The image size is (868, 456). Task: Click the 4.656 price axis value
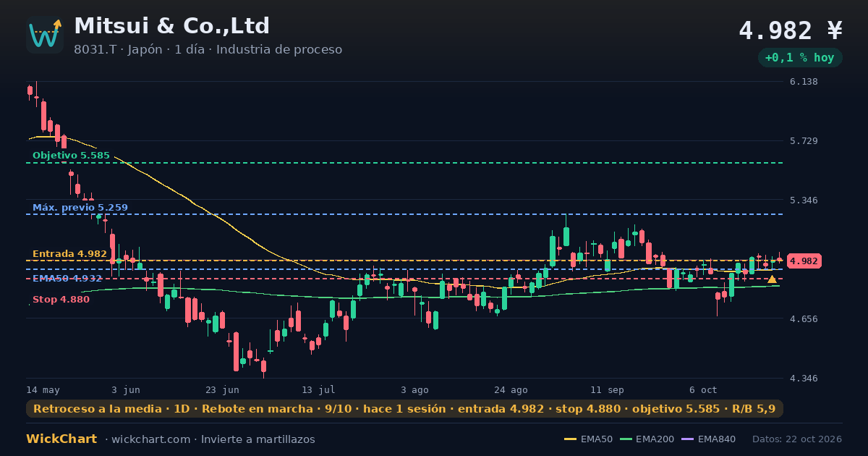pyautogui.click(x=804, y=319)
